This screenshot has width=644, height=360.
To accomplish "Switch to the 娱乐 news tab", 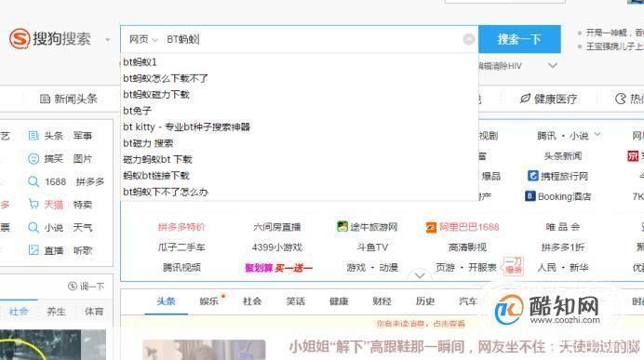I will point(209,301).
